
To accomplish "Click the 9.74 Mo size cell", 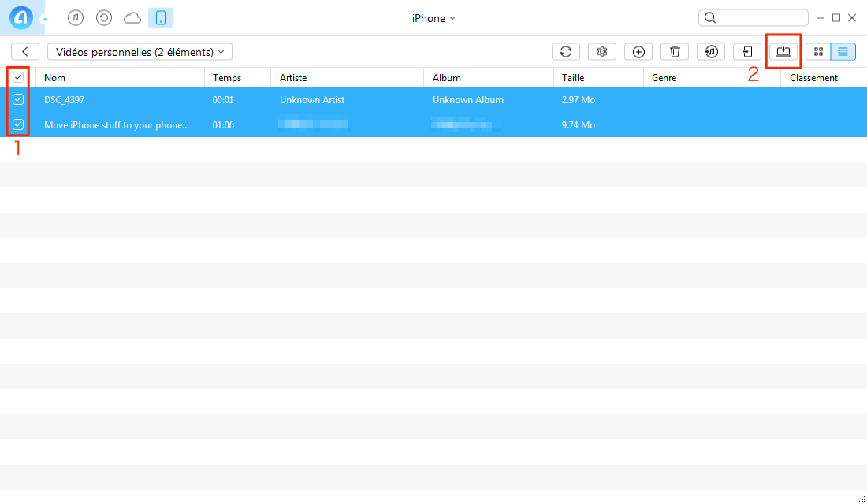I will (579, 125).
